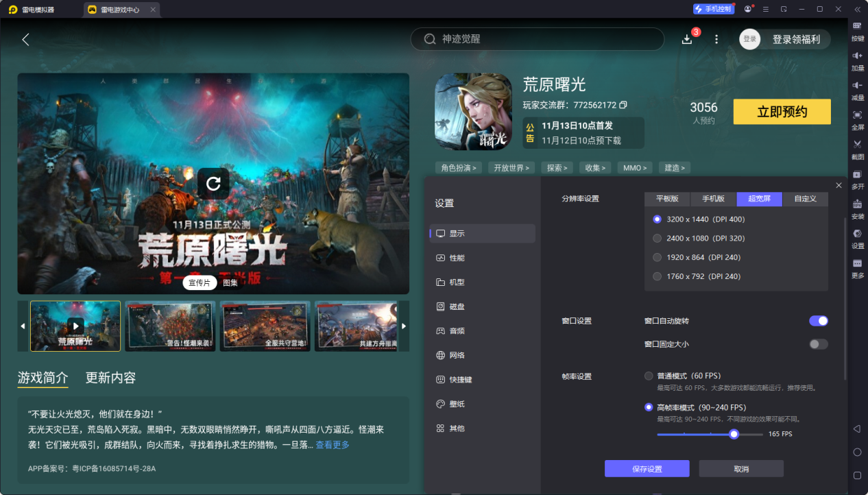Screen dimensions: 868x495
Task: Switch to the 更新内容 tab
Action: click(x=110, y=377)
